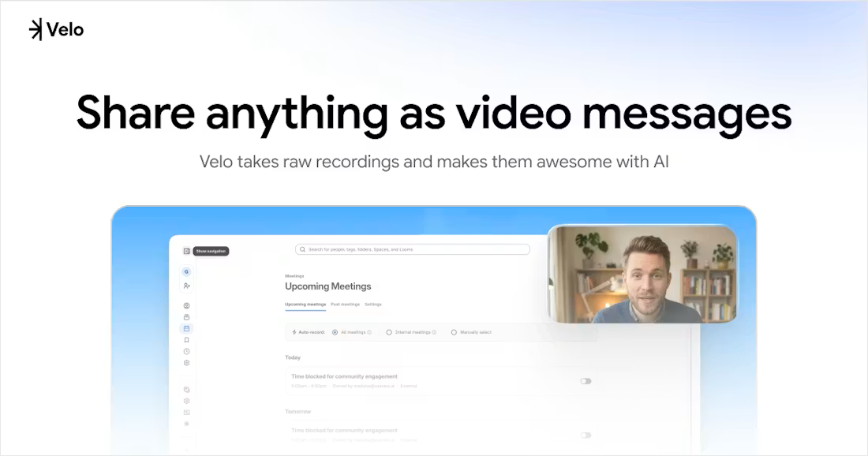Open Tomorrow's Time blocked for community engagement
The height and width of the screenshot is (456, 868).
click(344, 431)
